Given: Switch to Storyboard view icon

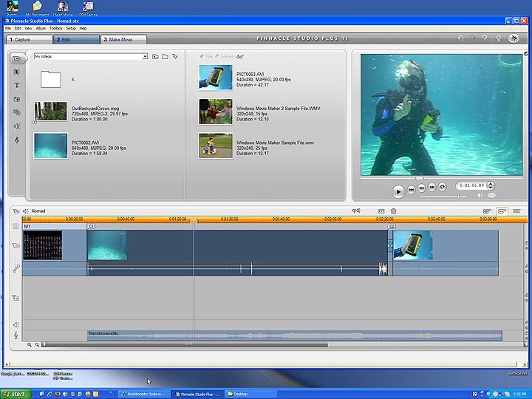Looking at the screenshot, I should (487, 211).
